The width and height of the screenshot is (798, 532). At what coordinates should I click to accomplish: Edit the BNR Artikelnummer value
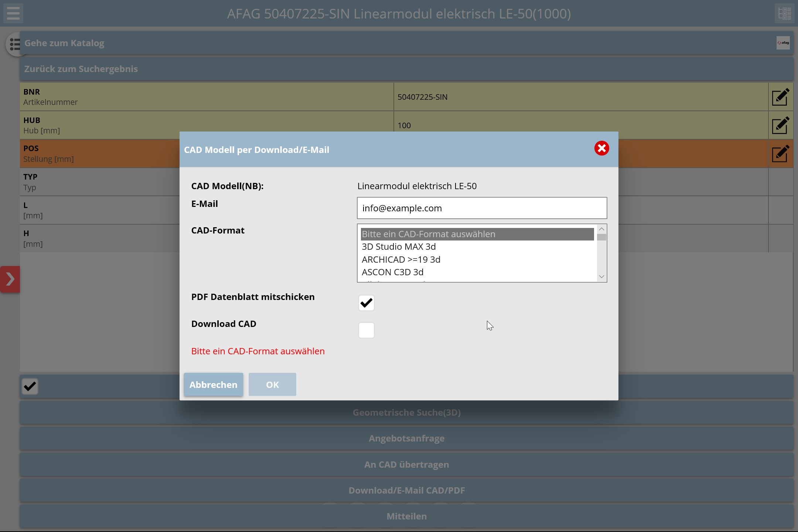(780, 97)
